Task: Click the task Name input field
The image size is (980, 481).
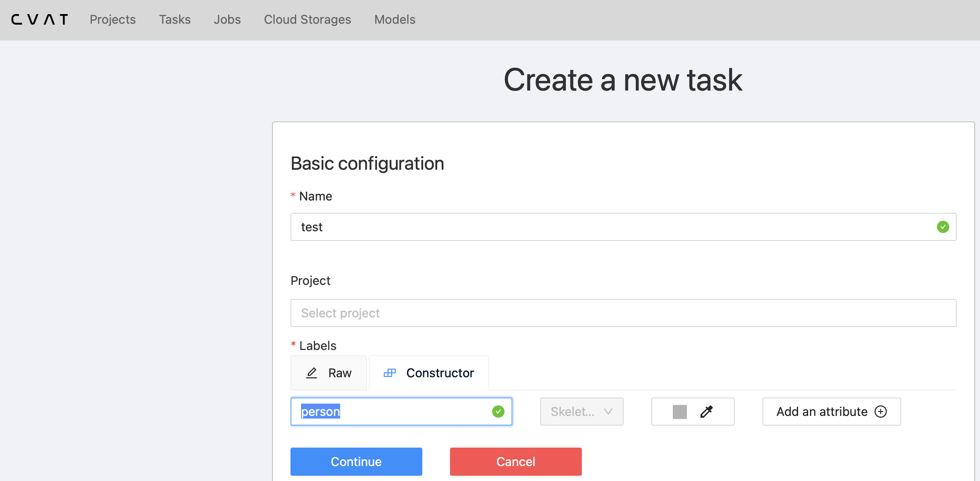Action: click(615, 227)
